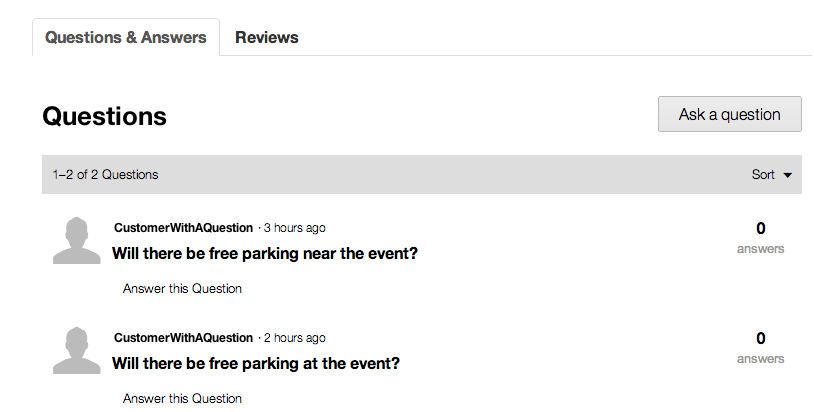Click Answer this Question under at-the-event question
Image resolution: width=814 pixels, height=412 pixels.
pos(182,399)
